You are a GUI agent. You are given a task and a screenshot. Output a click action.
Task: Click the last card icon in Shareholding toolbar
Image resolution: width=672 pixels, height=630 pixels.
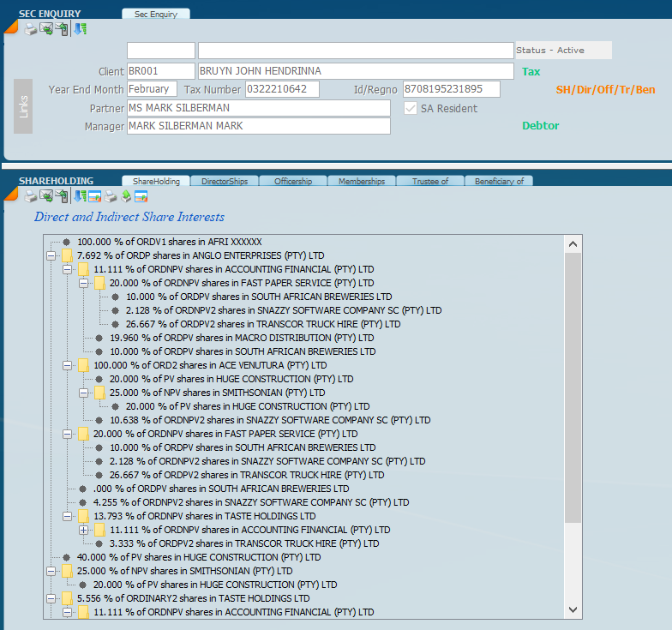(141, 196)
